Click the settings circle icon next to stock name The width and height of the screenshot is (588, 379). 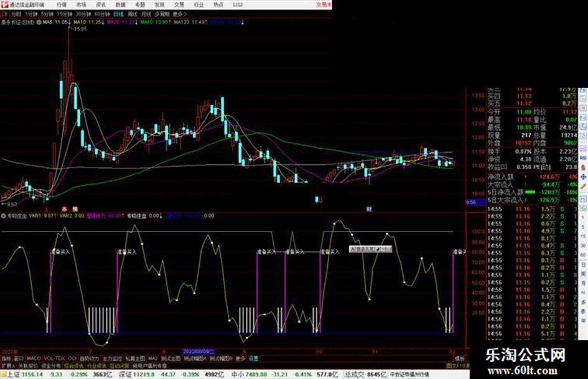39,22
